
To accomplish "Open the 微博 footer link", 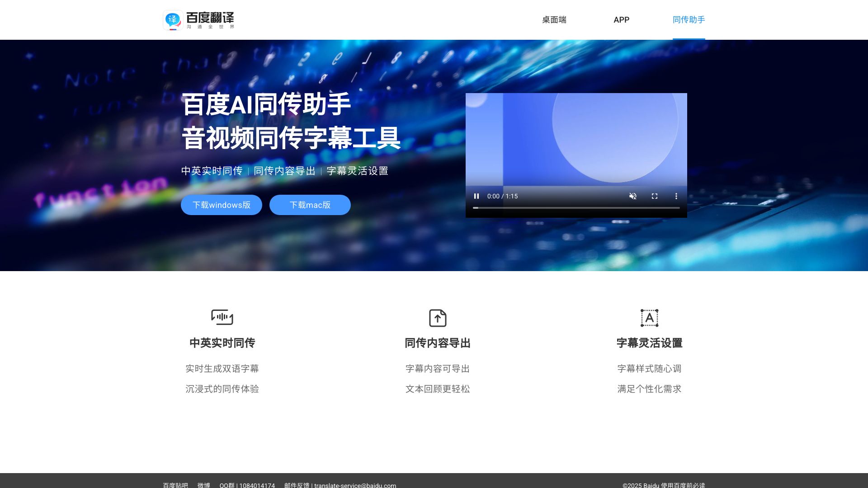I will [204, 485].
